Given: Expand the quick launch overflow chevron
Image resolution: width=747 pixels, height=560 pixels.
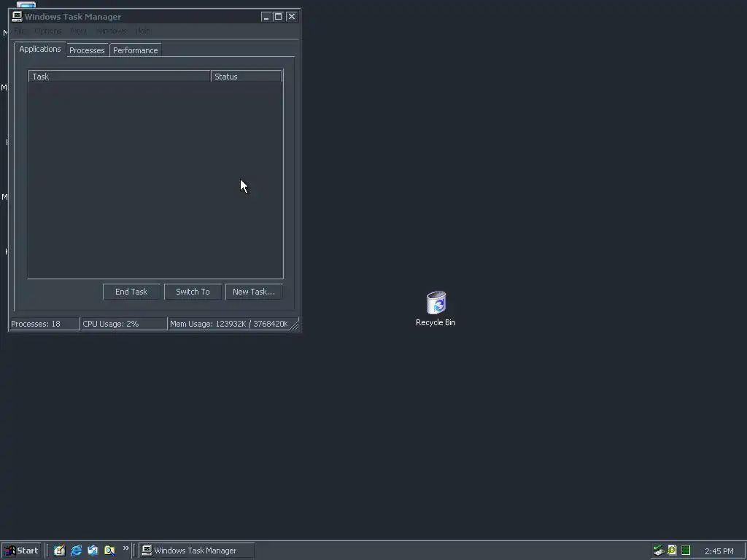Looking at the screenshot, I should click(x=125, y=548).
